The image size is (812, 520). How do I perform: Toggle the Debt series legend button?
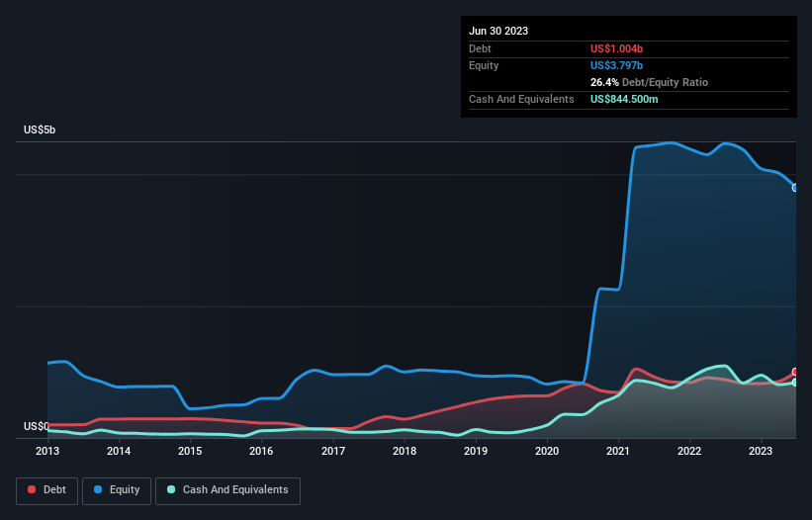[x=46, y=490]
